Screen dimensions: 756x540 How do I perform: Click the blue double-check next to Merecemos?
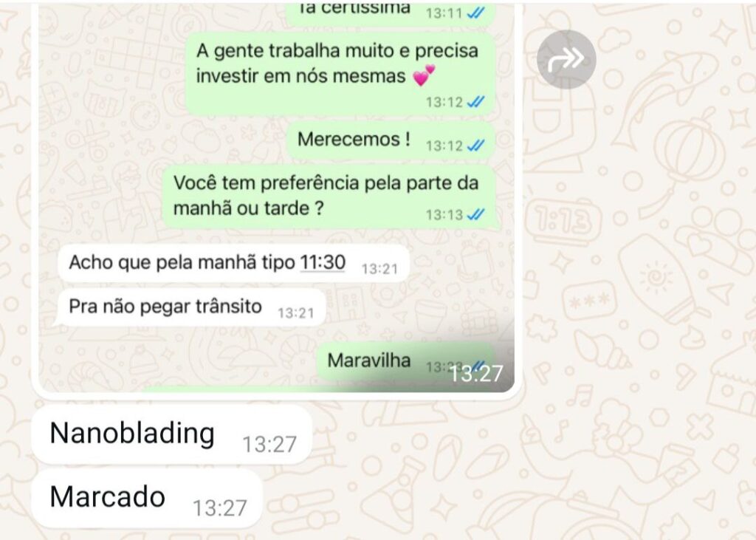(476, 146)
